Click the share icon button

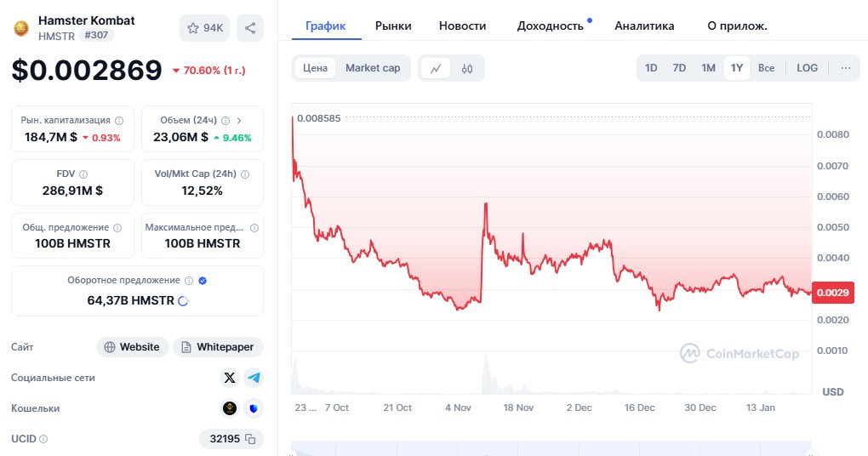pos(250,28)
